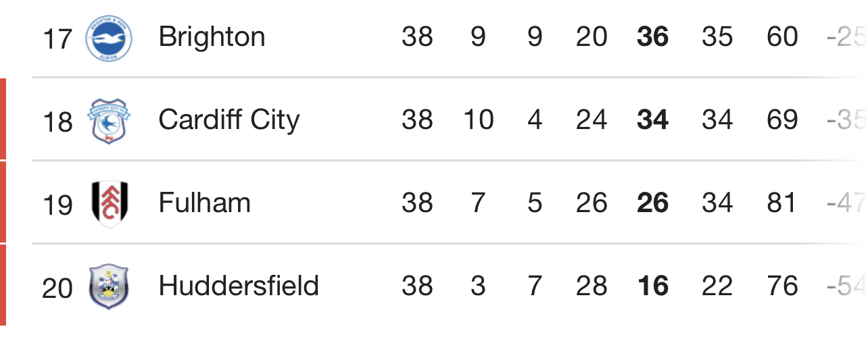This screenshot has height=356, width=868.
Task: Click position number 17 in table
Action: (x=57, y=39)
